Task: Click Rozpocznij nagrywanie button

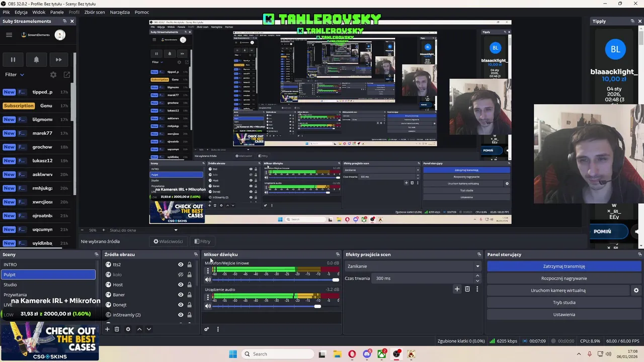Action: [x=564, y=279]
